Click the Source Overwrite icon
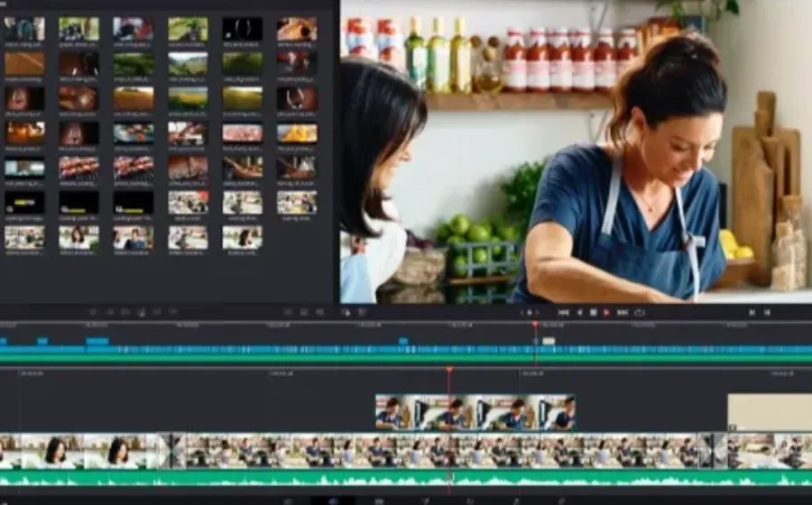Image resolution: width=812 pixels, height=505 pixels. click(173, 312)
